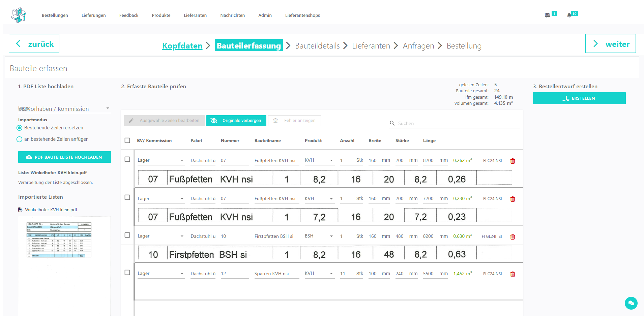Check the Fußpfetten 7200 mm row checkbox
Image resolution: width=644 pixels, height=316 pixels.
127,197
